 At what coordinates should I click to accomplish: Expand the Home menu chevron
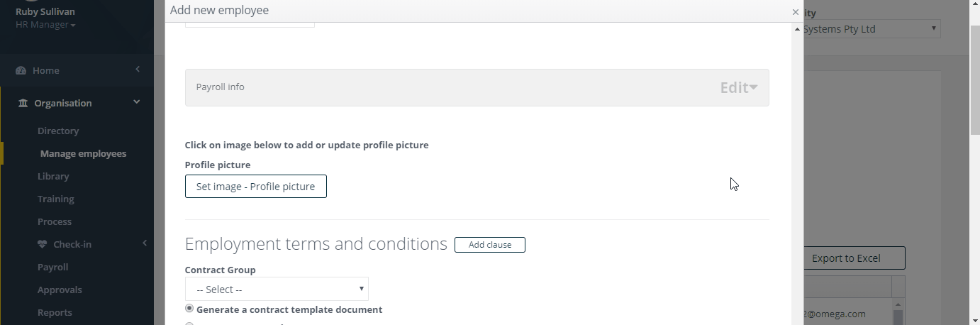coord(138,70)
